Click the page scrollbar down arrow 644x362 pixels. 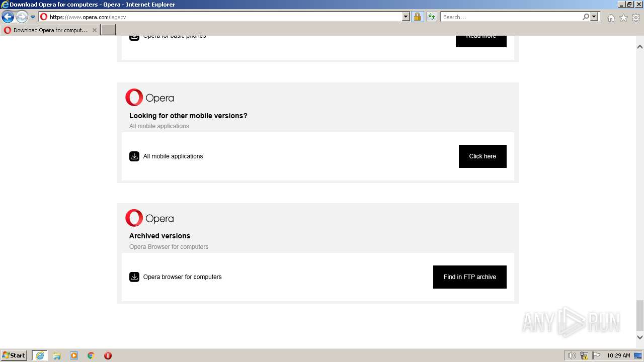(x=640, y=337)
